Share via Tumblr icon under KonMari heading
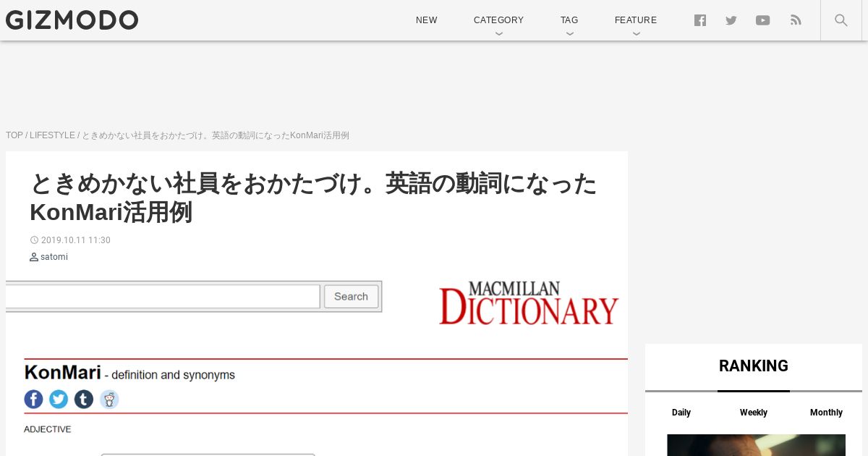This screenshot has height=456, width=868. pos(84,399)
